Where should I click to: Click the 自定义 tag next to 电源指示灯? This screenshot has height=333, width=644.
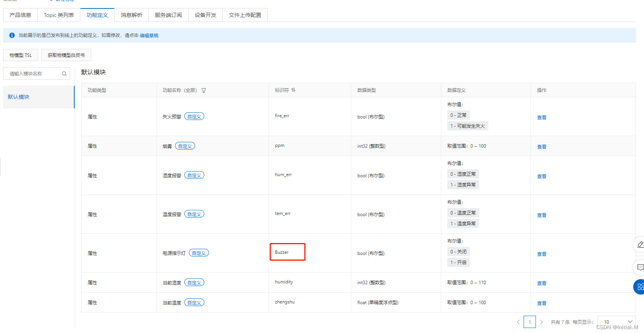[199, 253]
